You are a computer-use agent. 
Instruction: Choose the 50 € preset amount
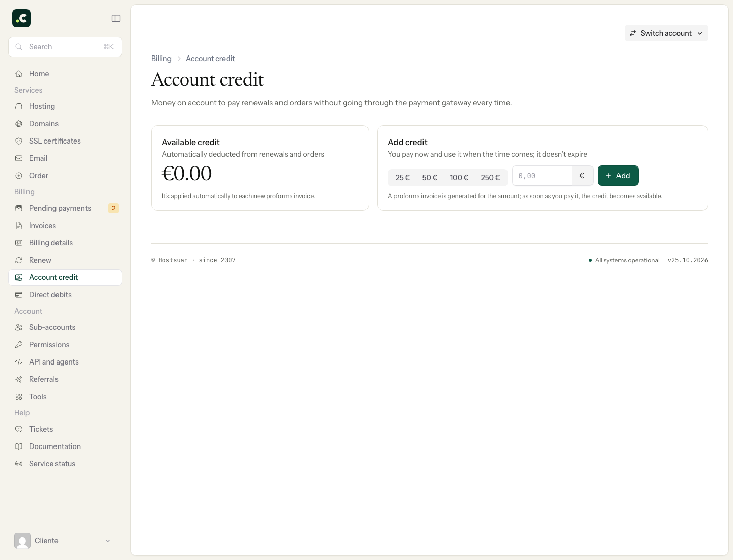tap(430, 178)
